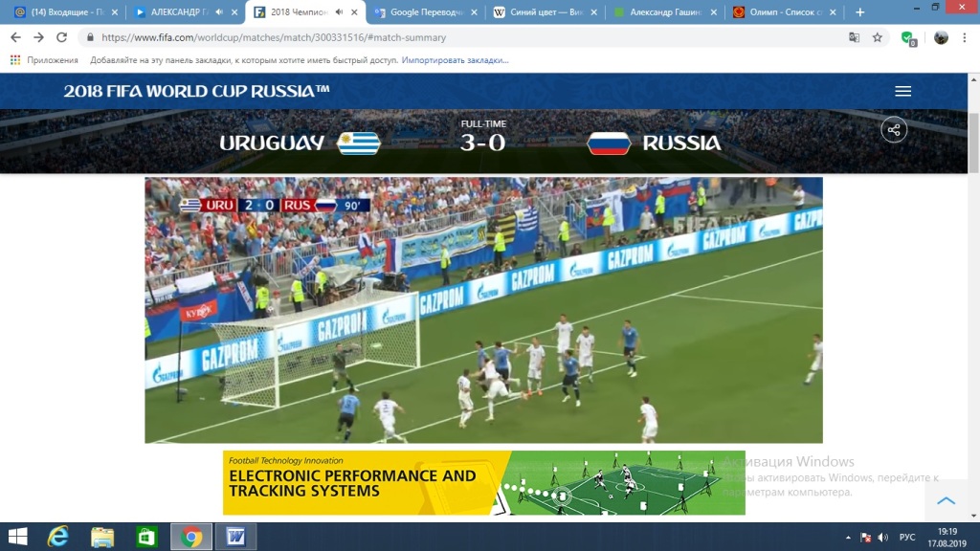Click the back-to-top chevron arrow
The image size is (980, 551).
click(947, 500)
